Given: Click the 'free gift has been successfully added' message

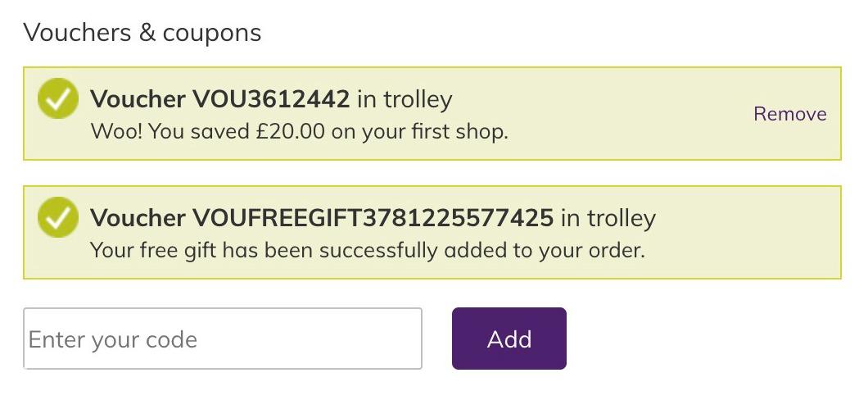Looking at the screenshot, I should (368, 251).
